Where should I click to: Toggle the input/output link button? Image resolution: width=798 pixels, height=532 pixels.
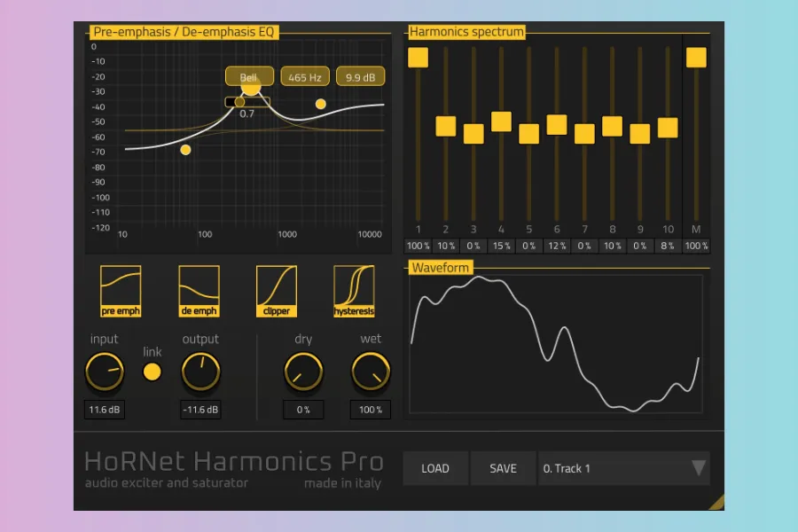(153, 372)
